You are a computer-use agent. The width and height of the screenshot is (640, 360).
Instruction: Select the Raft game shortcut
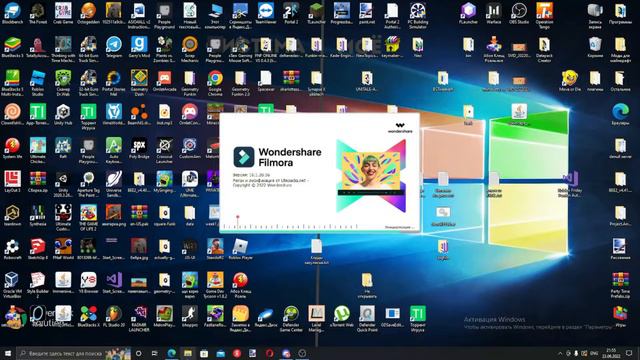pyautogui.click(x=63, y=148)
